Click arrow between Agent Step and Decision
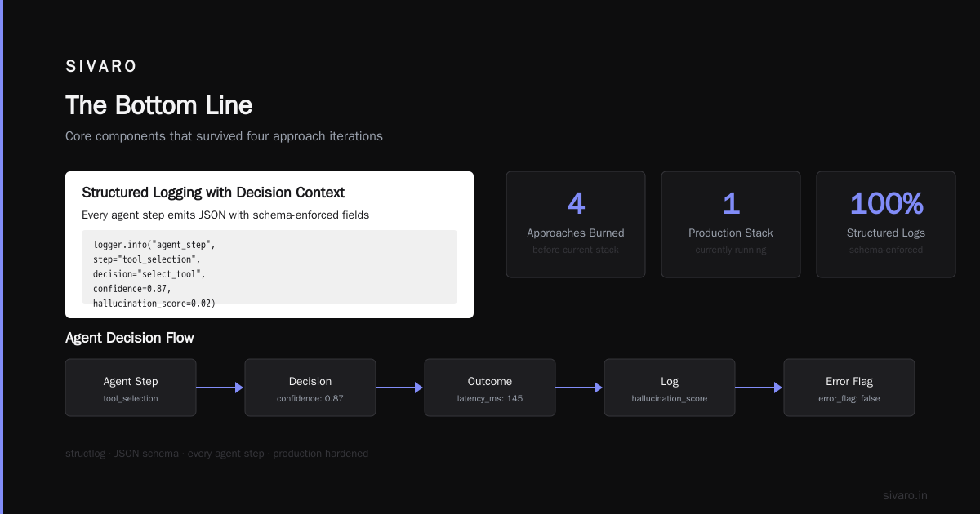The image size is (980, 514). coord(220,388)
